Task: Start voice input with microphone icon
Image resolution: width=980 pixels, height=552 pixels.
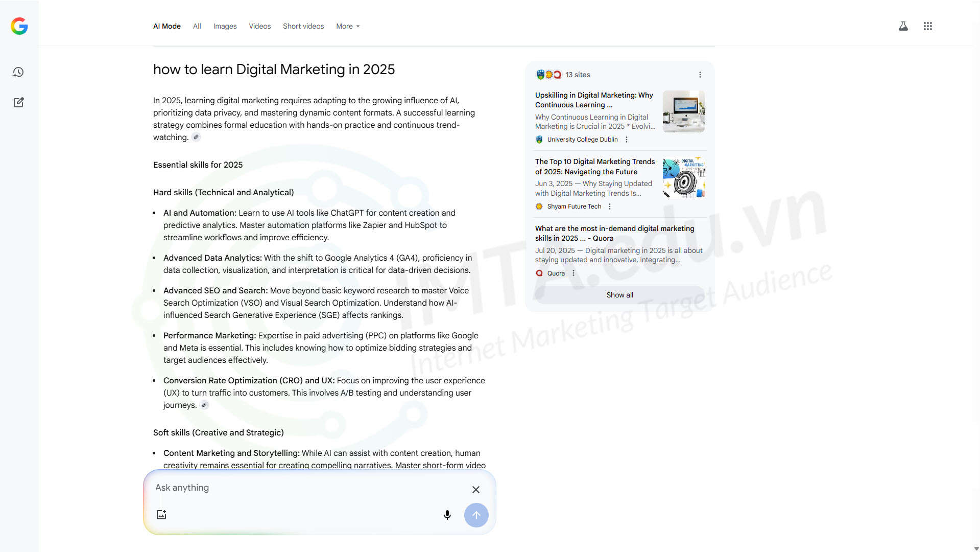Action: pos(447,515)
